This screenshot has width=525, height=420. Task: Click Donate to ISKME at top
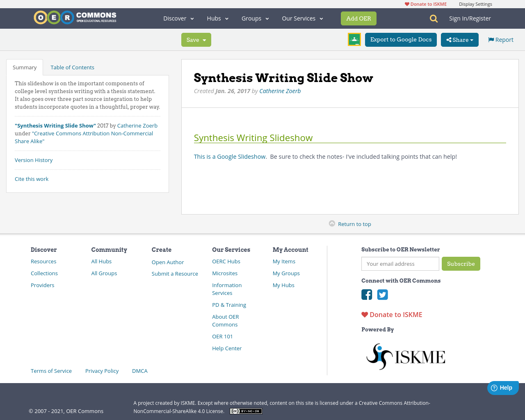coord(425,4)
